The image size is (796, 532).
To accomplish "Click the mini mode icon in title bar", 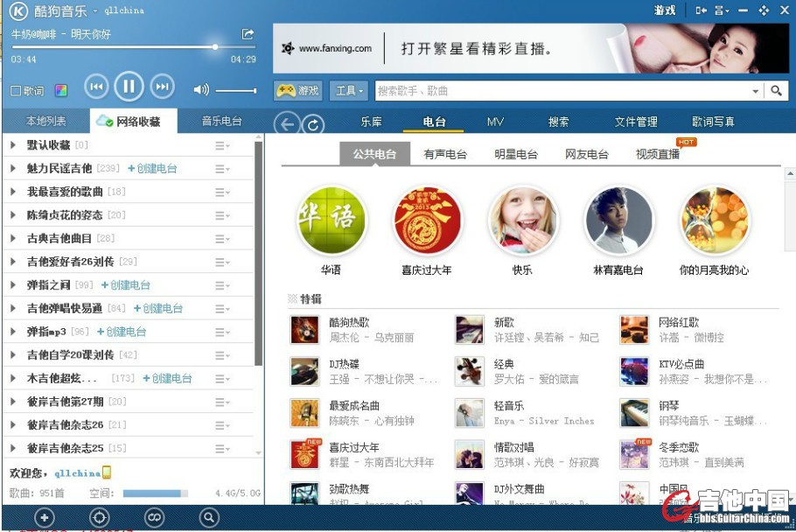I will [701, 10].
